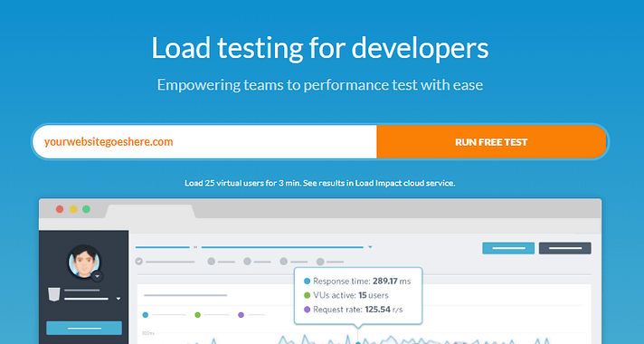Screen dimensions: 644x344
Task: Click the purple dot next to Request rate
Action: tap(307, 310)
